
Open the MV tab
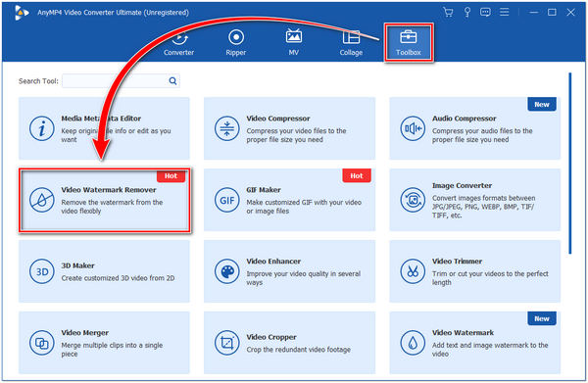coord(294,43)
